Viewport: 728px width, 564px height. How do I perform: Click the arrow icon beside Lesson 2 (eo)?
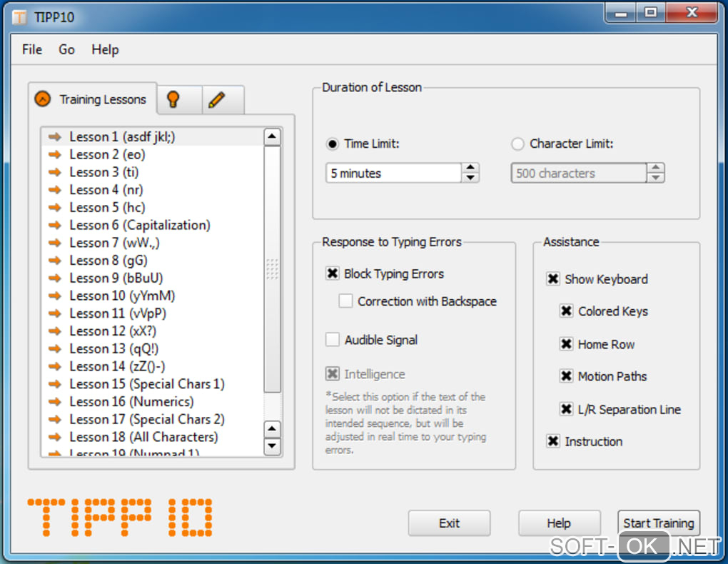(x=55, y=154)
